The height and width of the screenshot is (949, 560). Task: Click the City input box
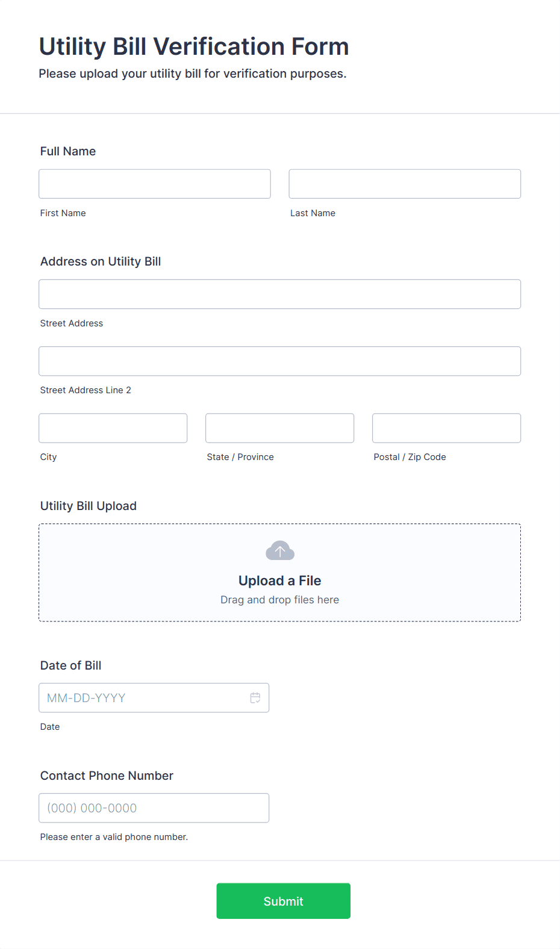[113, 428]
